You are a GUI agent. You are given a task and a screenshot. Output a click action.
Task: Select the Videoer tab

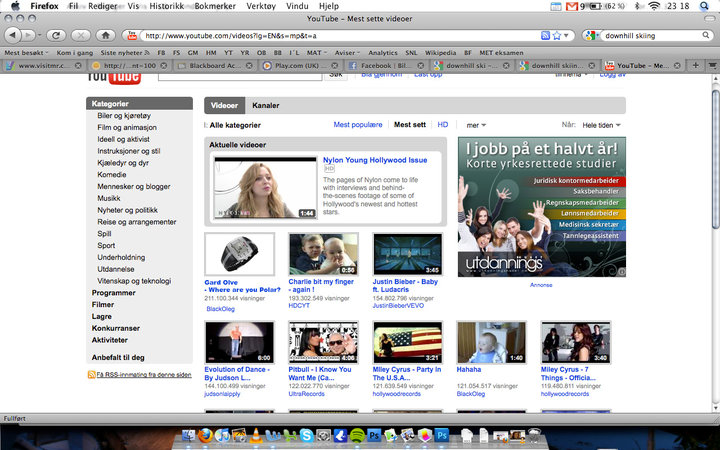tap(225, 105)
